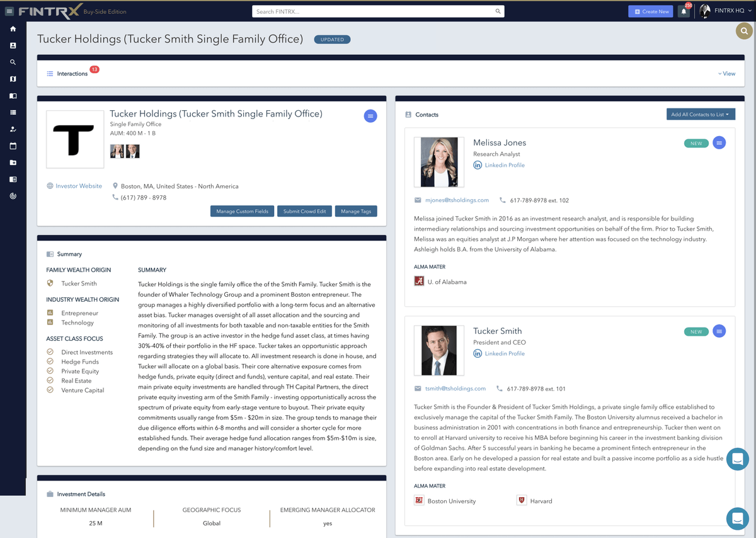The image size is (756, 538).
Task: Click Melissa's extension 617-789-8978 ext. 102
Action: [x=539, y=200]
